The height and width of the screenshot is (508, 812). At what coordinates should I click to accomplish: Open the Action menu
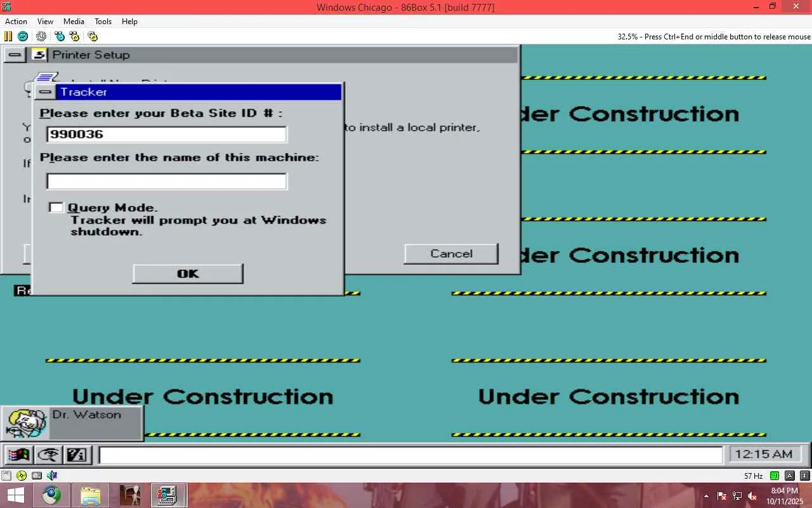coord(16,22)
